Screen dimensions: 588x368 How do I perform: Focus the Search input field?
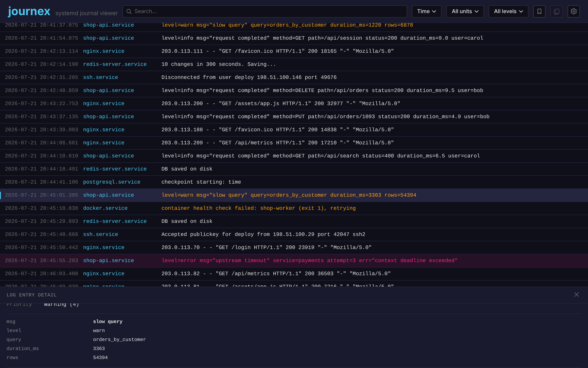265,11
